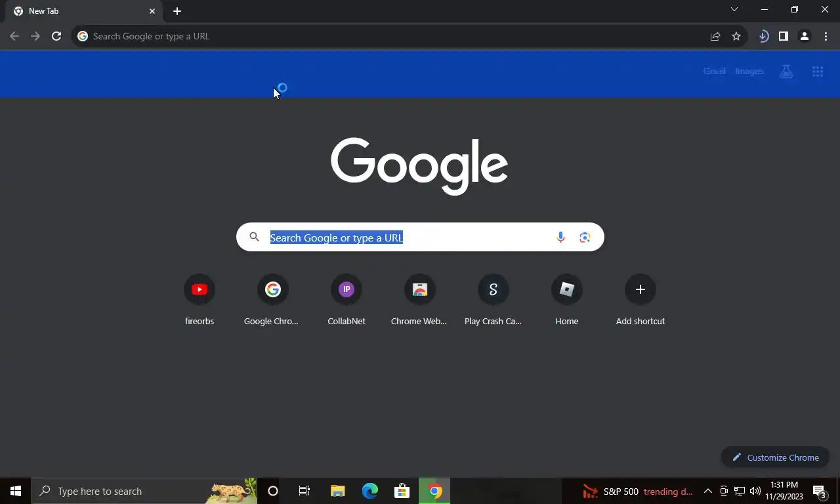Open the CollabNet shortcut
This screenshot has height=504, width=840.
[346, 301]
